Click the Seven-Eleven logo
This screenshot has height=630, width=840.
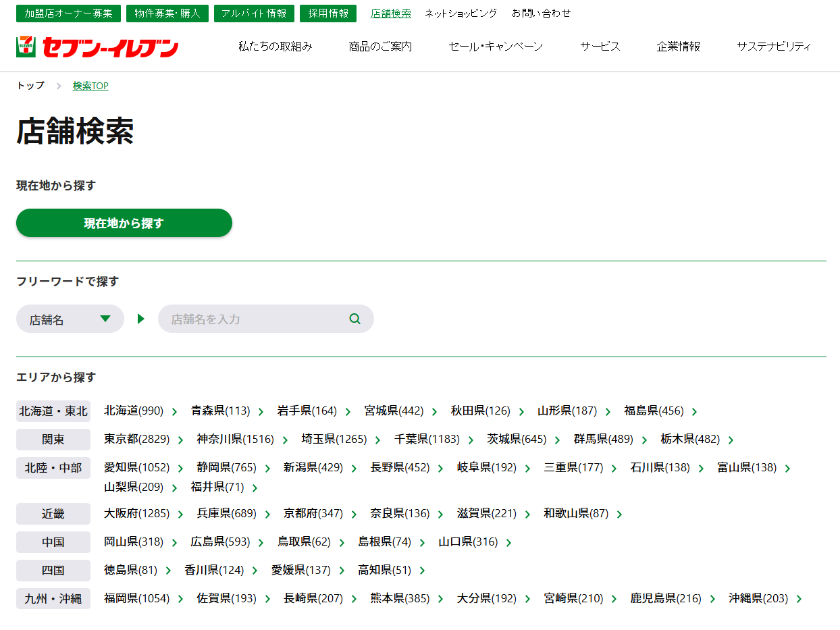pos(97,47)
